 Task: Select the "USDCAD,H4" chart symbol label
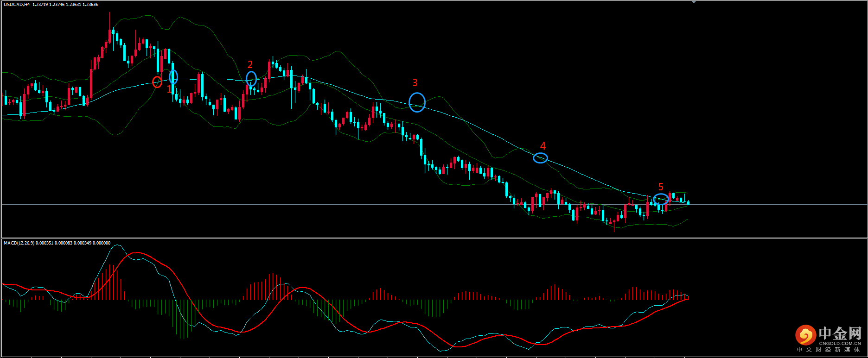coord(17,5)
